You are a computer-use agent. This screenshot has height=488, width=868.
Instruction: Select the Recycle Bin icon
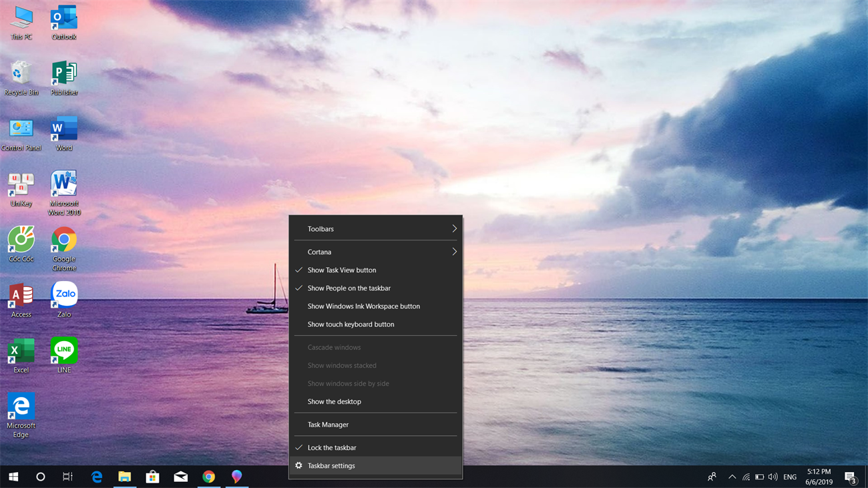tap(21, 79)
